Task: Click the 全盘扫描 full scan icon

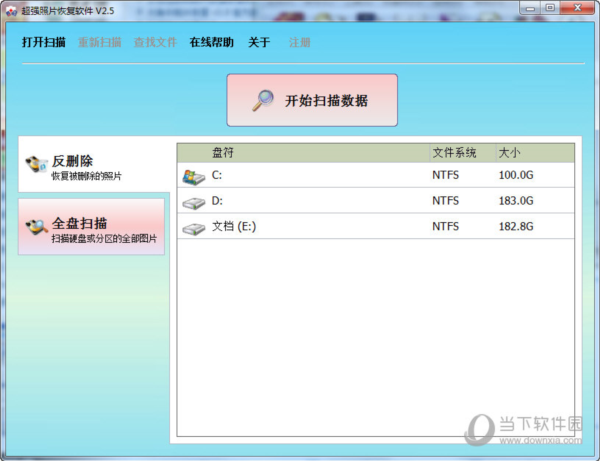Action: 37,227
